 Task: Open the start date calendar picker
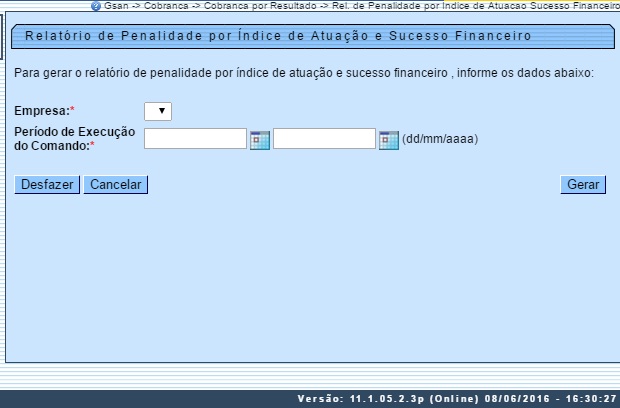point(260,140)
